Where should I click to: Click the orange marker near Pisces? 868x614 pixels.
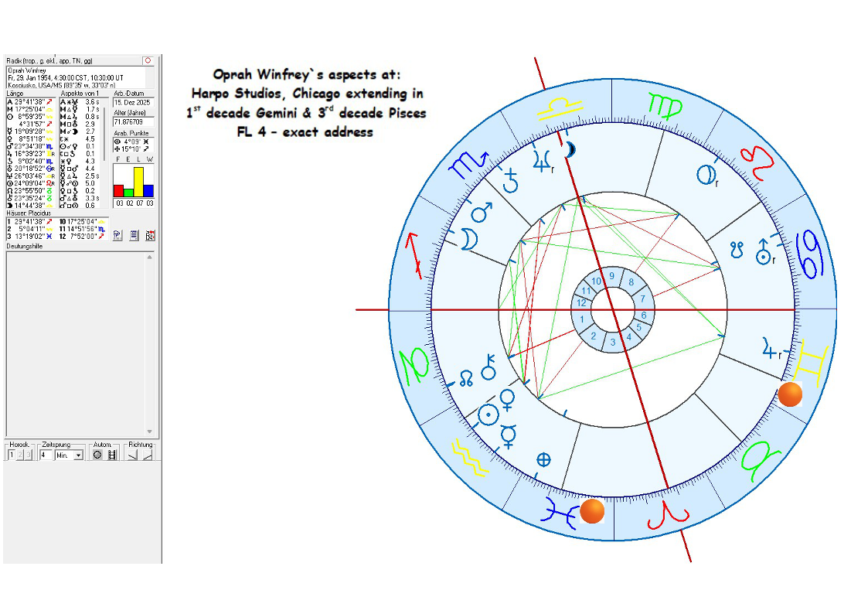(591, 511)
